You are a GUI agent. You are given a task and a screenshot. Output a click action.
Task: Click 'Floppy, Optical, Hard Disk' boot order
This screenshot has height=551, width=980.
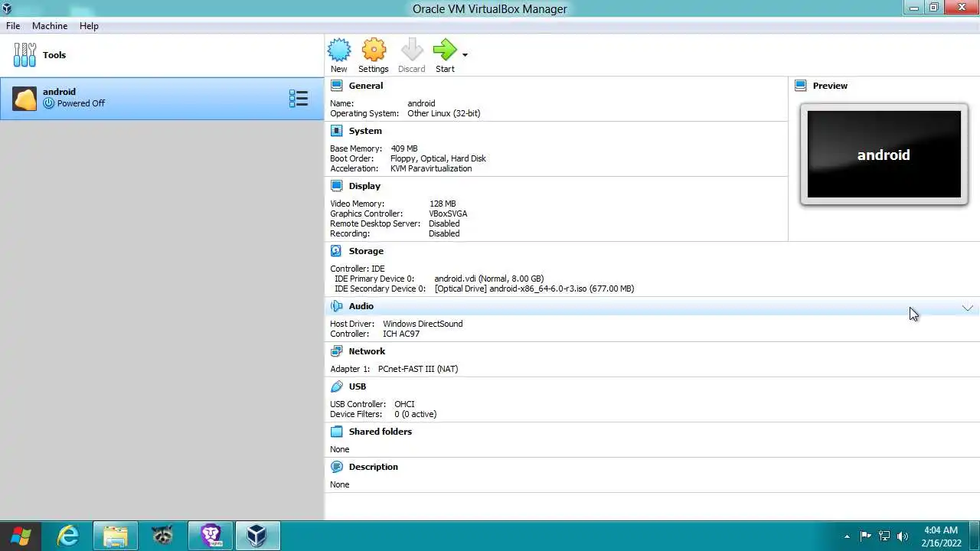point(438,158)
